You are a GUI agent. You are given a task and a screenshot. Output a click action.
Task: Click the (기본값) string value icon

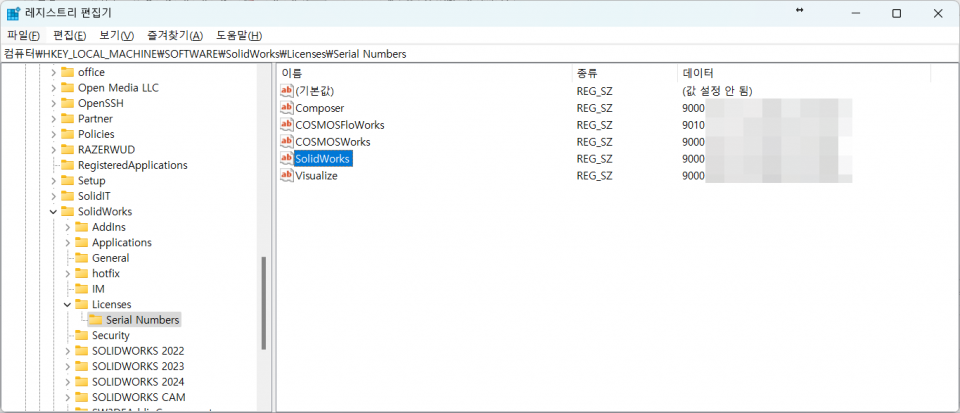287,91
